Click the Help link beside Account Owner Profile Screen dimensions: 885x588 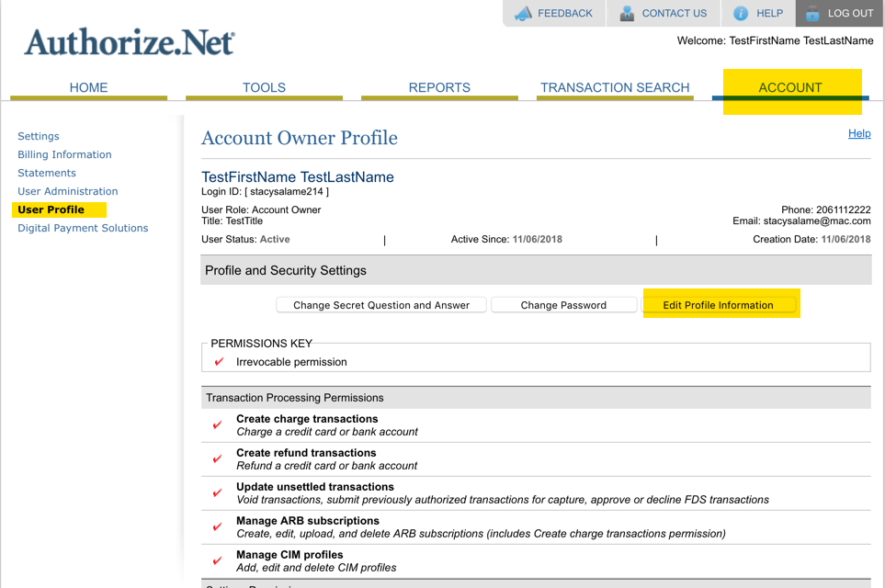click(859, 133)
